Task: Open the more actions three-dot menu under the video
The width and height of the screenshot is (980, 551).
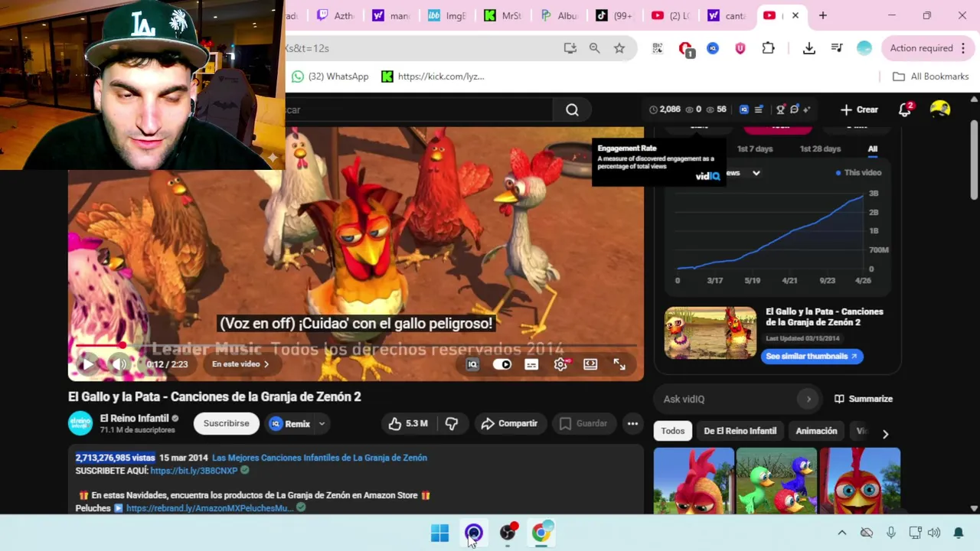Action: [x=632, y=423]
